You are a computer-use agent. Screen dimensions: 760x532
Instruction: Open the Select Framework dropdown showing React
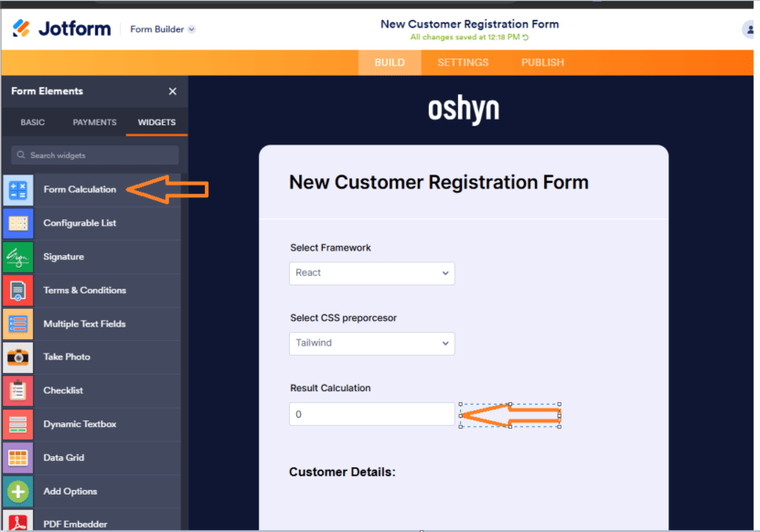point(371,273)
